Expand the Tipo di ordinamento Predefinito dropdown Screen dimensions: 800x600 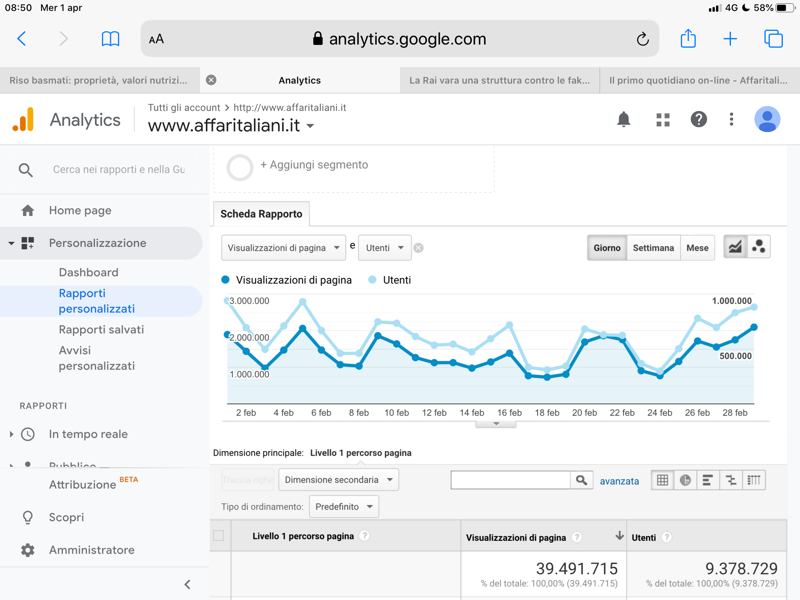[x=343, y=507]
